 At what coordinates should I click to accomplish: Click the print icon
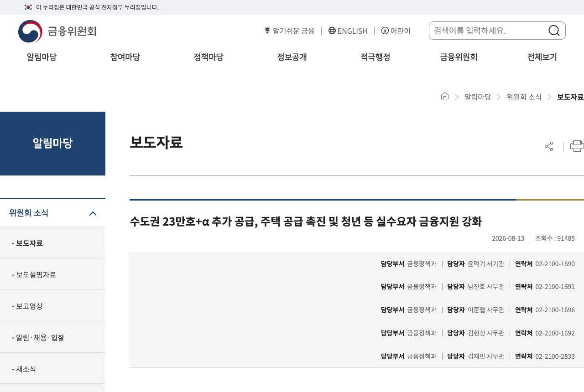[x=577, y=146]
